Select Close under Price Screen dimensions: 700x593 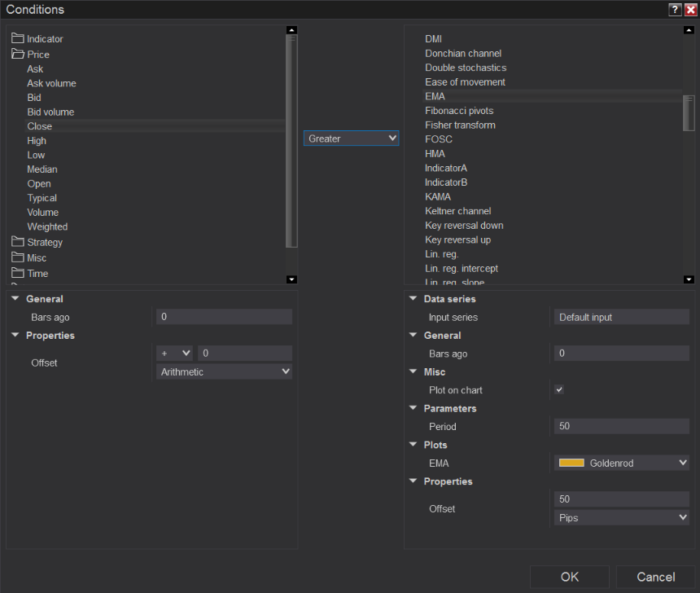[x=39, y=126]
